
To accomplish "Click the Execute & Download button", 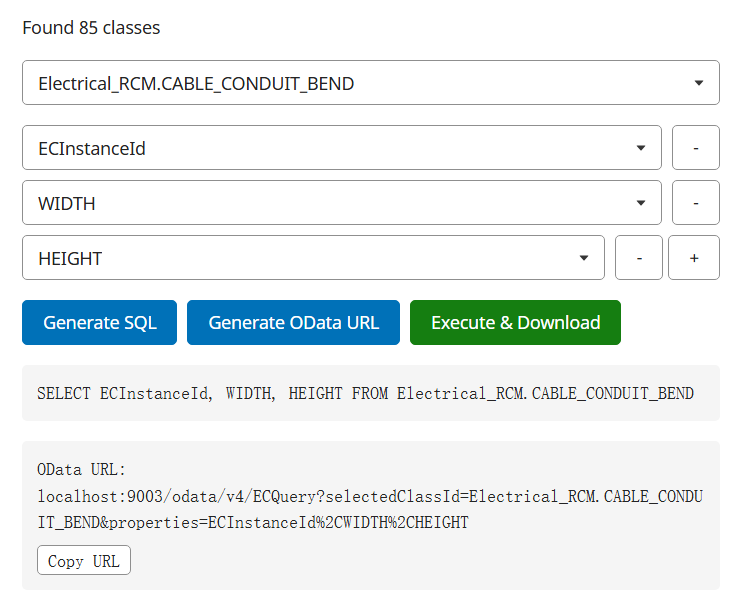I will pyautogui.click(x=515, y=323).
